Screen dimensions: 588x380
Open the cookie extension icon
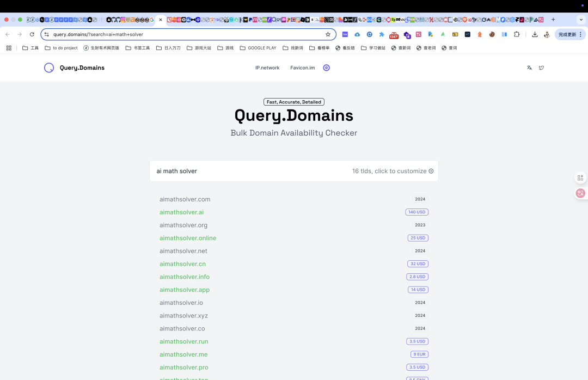pos(492,34)
